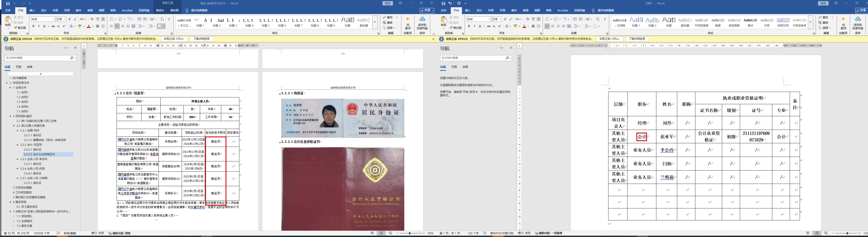Click the 登录 sign-in button in 铭达 window

[x=388, y=3]
